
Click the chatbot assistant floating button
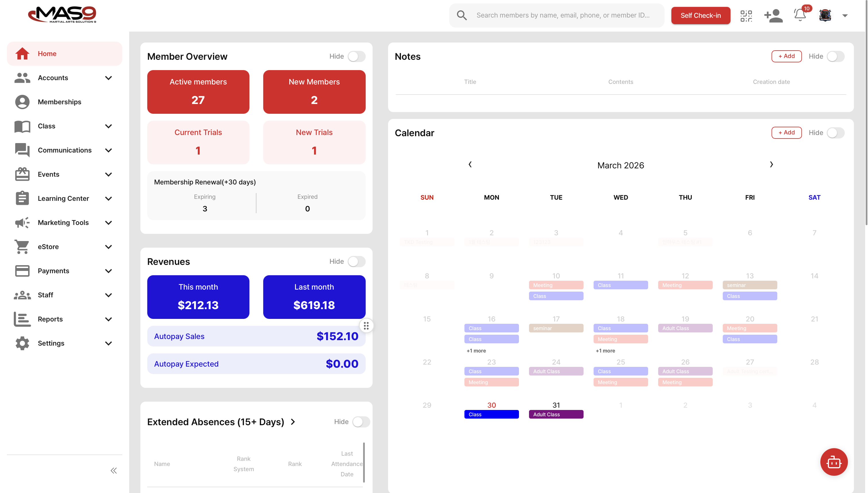834,462
